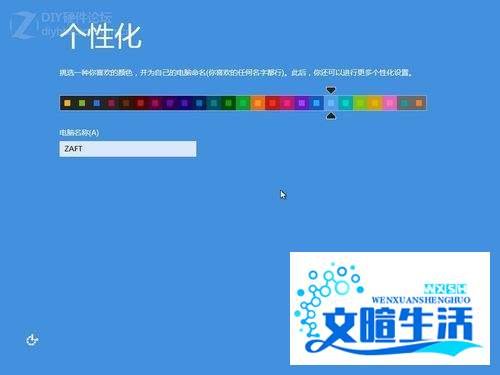
Task: Choose the dark teal color swatch
Action: pyautogui.click(x=214, y=103)
